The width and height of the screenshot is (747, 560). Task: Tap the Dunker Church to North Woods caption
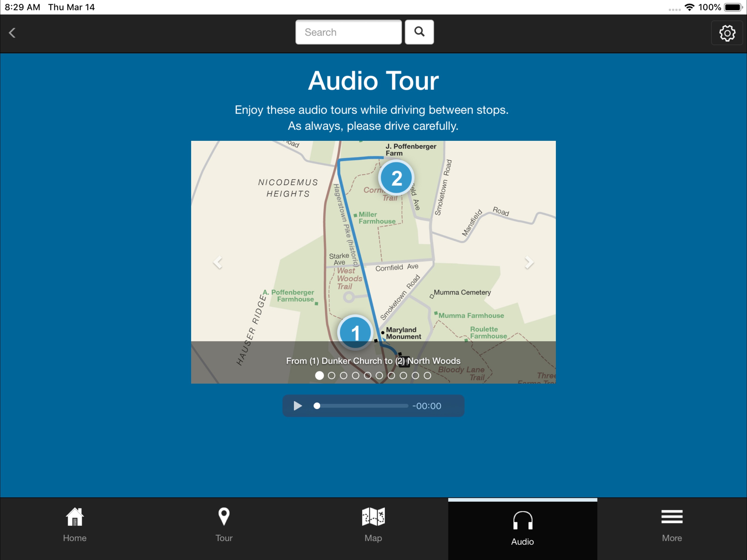pyautogui.click(x=373, y=361)
